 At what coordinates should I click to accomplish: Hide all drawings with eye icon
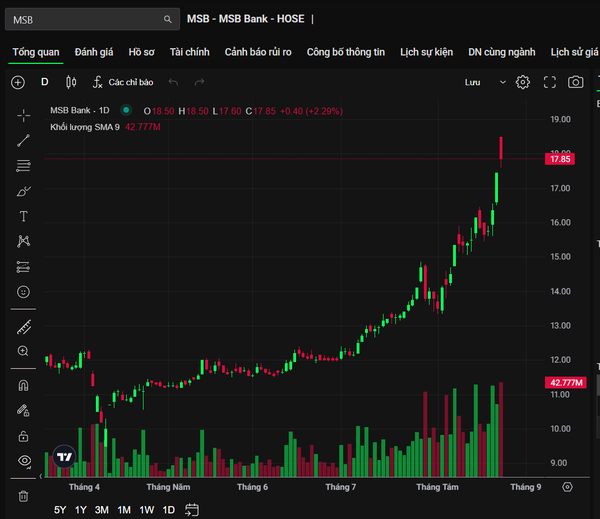click(24, 461)
